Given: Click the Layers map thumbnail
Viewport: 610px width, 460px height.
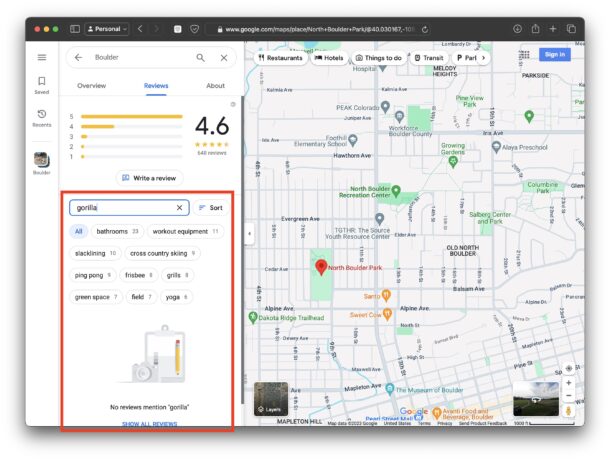Looking at the screenshot, I should pyautogui.click(x=272, y=399).
